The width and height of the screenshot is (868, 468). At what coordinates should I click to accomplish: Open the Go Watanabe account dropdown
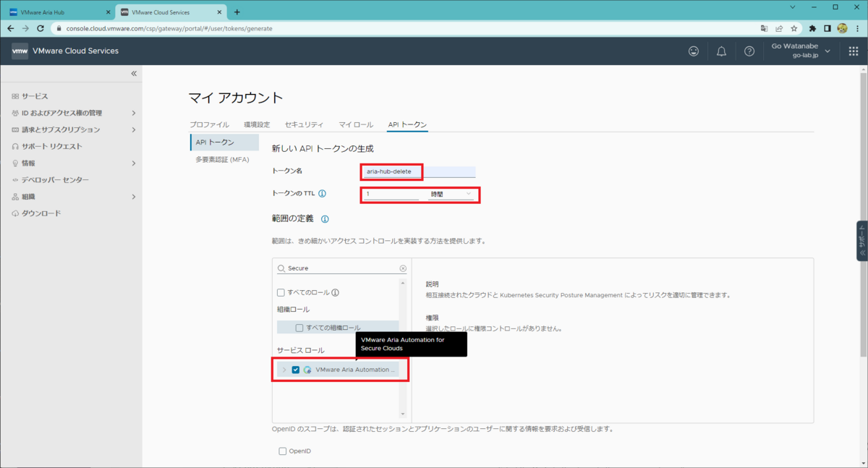pos(801,51)
